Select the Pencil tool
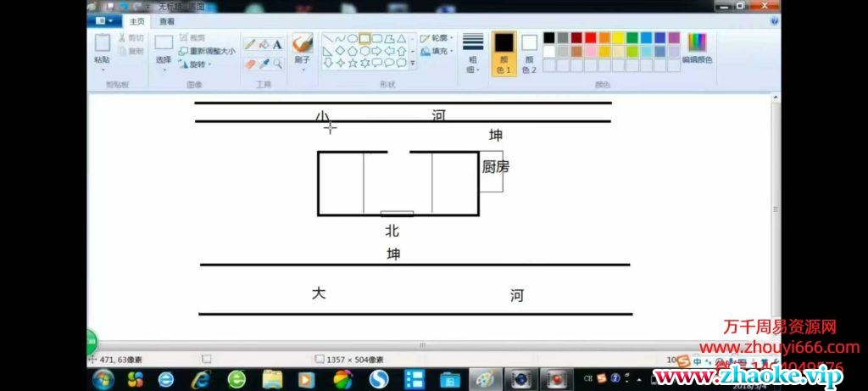 tap(249, 44)
